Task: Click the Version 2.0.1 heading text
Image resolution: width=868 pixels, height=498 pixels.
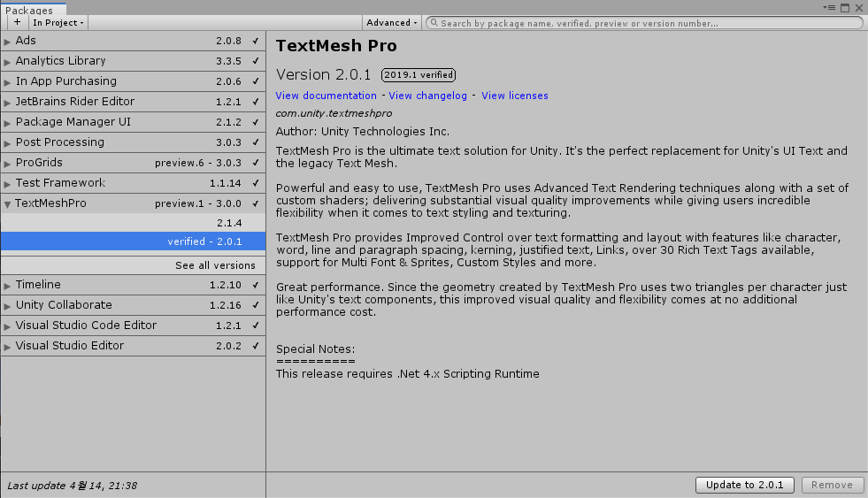Action: 323,74
